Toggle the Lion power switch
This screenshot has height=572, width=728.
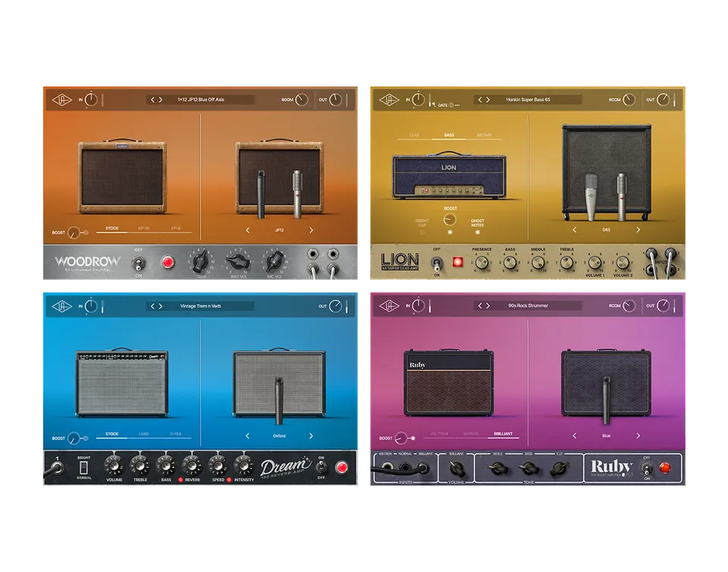click(x=437, y=264)
